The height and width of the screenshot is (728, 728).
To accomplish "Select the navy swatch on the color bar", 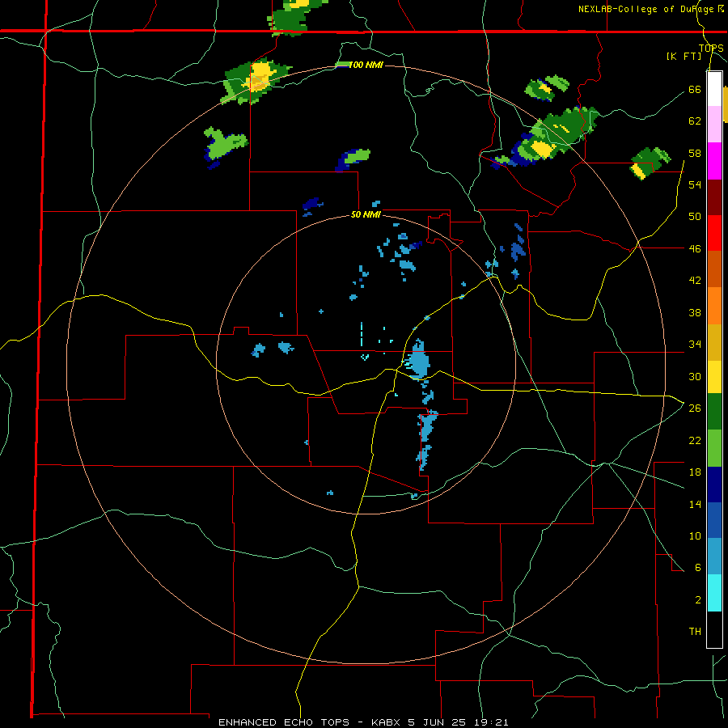I will pyautogui.click(x=714, y=485).
